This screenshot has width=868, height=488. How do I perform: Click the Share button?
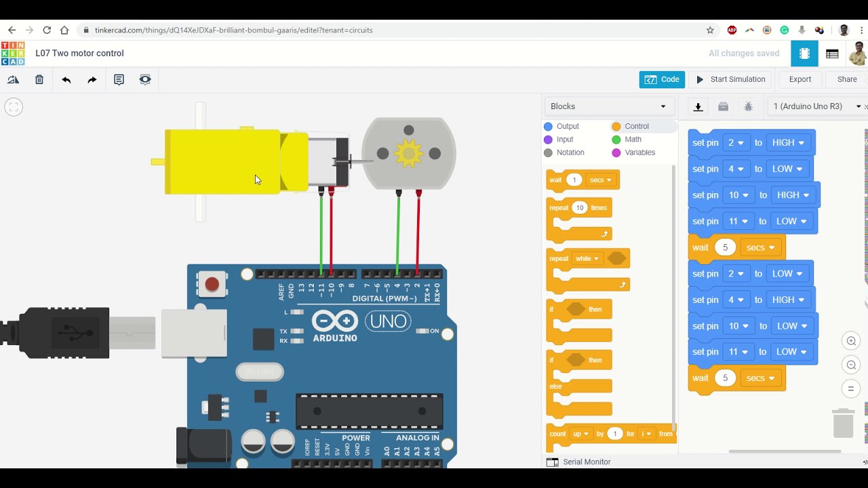[x=847, y=79]
